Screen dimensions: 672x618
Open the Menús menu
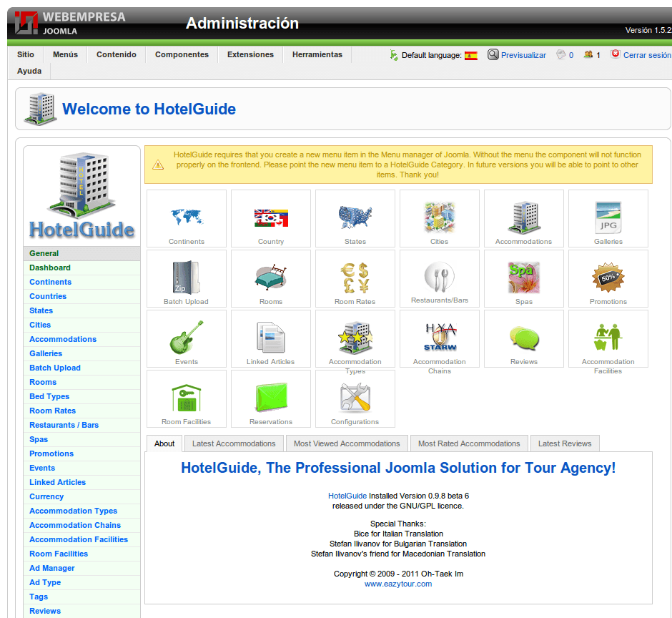coord(65,54)
